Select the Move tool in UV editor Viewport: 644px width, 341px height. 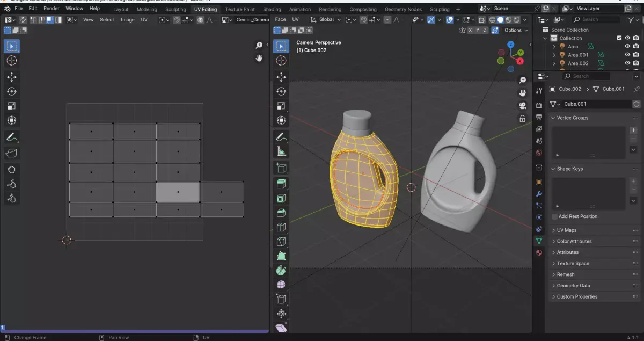click(12, 77)
